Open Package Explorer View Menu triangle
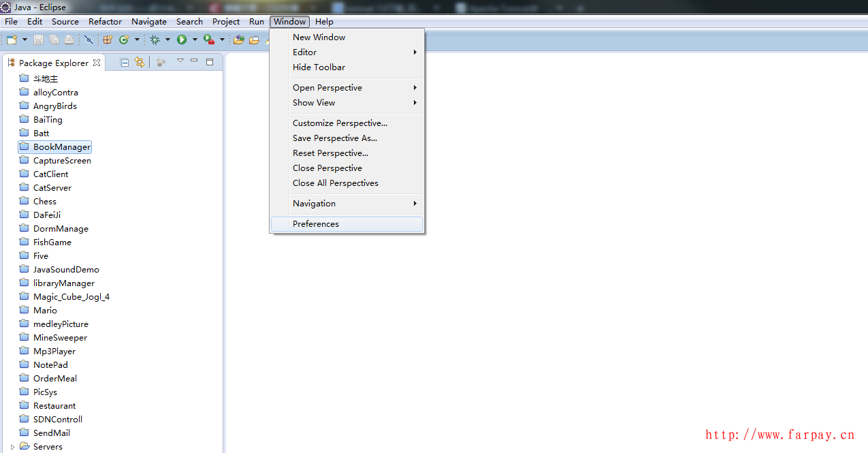 click(x=180, y=61)
